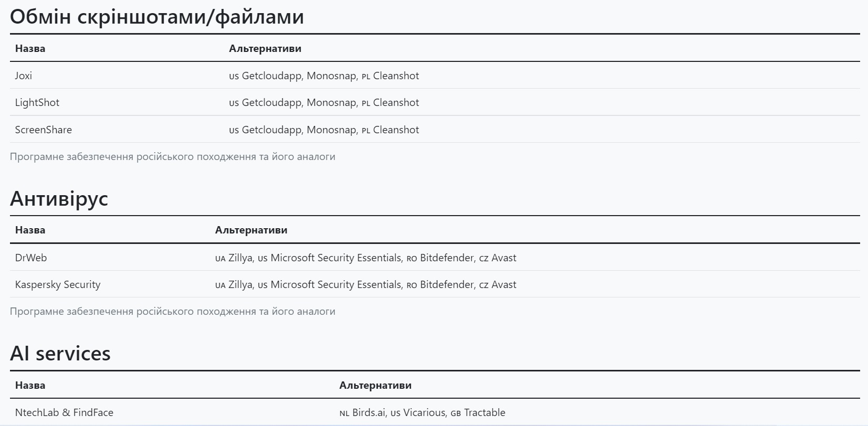Click Monosnap in the LightShot row
The height and width of the screenshot is (426, 868).
(332, 102)
